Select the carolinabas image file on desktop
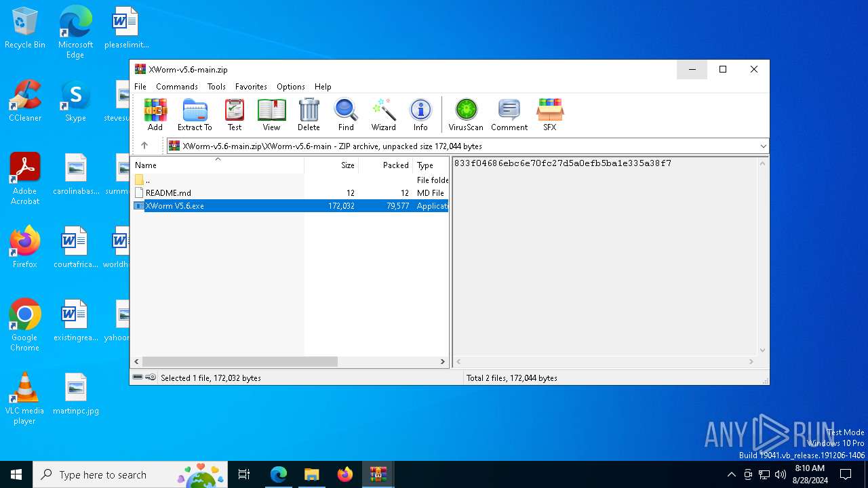This screenshot has height=488, width=868. [x=75, y=174]
